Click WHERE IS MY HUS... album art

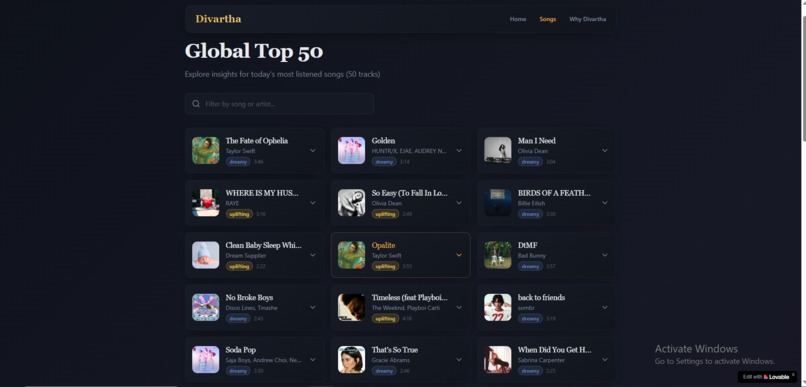pos(206,203)
